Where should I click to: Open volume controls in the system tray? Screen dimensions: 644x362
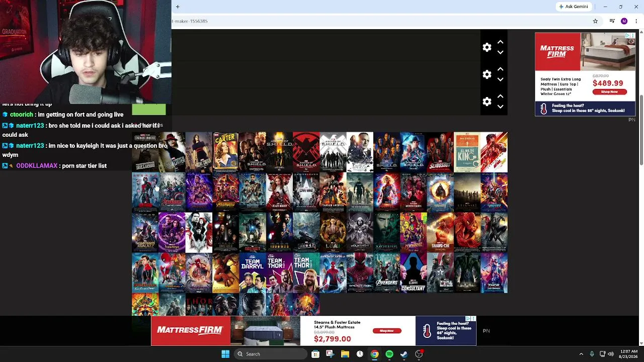click(x=611, y=354)
